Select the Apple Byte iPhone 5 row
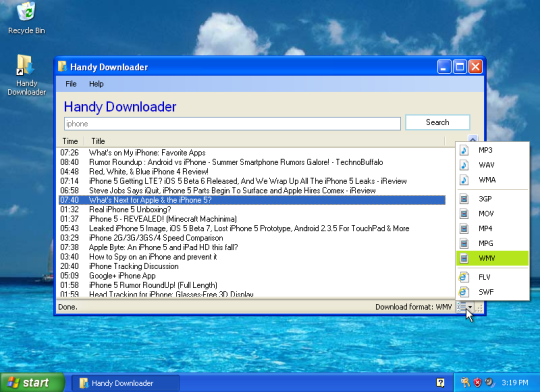 tap(252, 247)
